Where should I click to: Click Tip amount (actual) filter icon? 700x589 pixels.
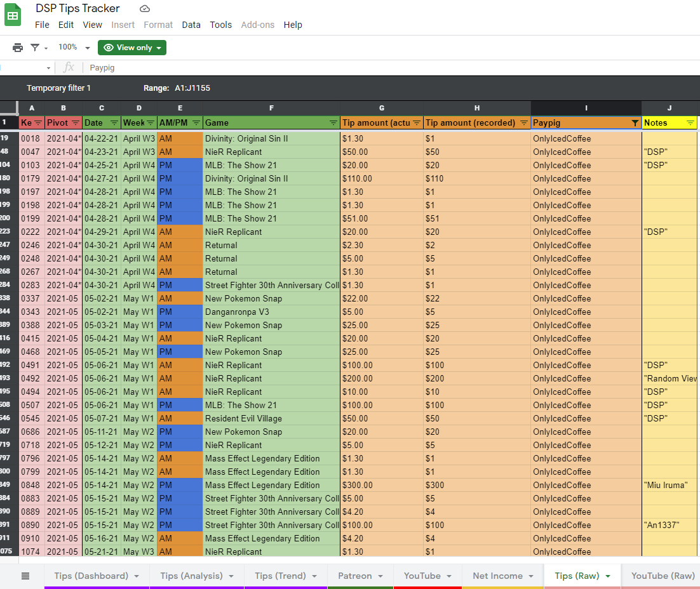click(417, 122)
